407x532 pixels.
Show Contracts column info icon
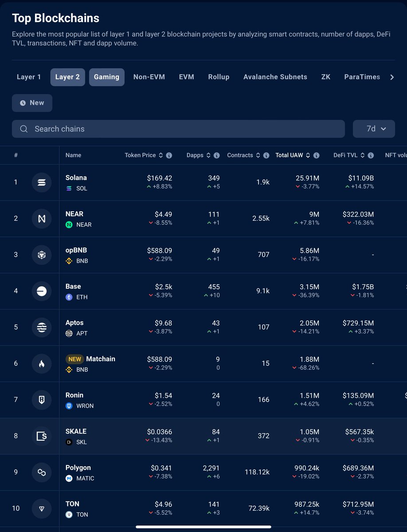point(266,156)
